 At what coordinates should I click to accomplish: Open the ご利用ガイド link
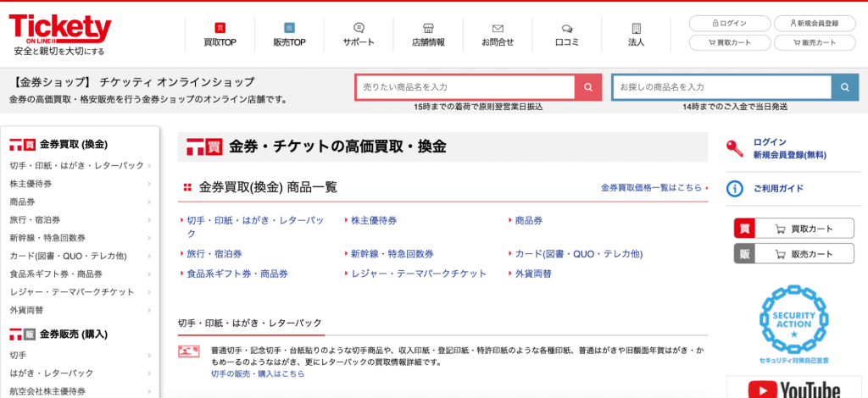point(778,188)
